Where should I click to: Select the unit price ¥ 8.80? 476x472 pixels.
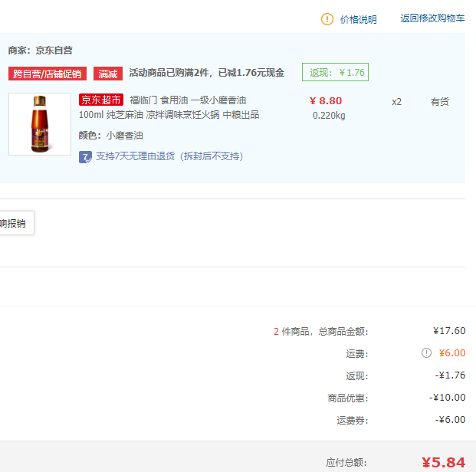[326, 100]
